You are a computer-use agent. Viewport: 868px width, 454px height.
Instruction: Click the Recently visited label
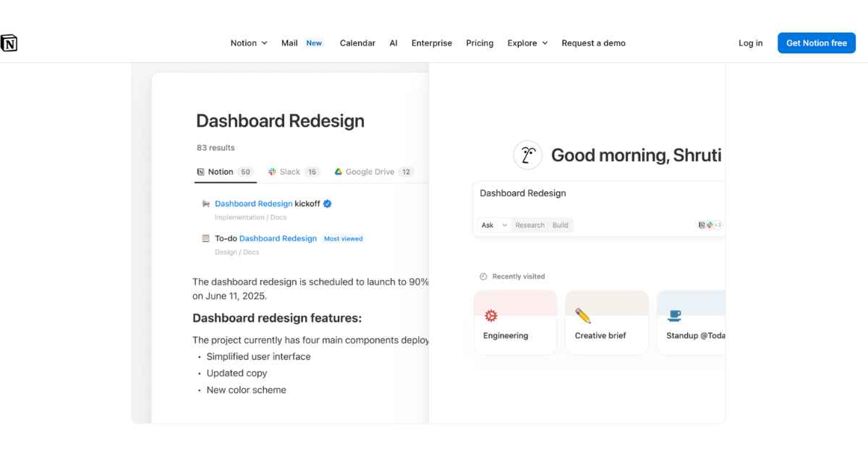click(x=519, y=277)
